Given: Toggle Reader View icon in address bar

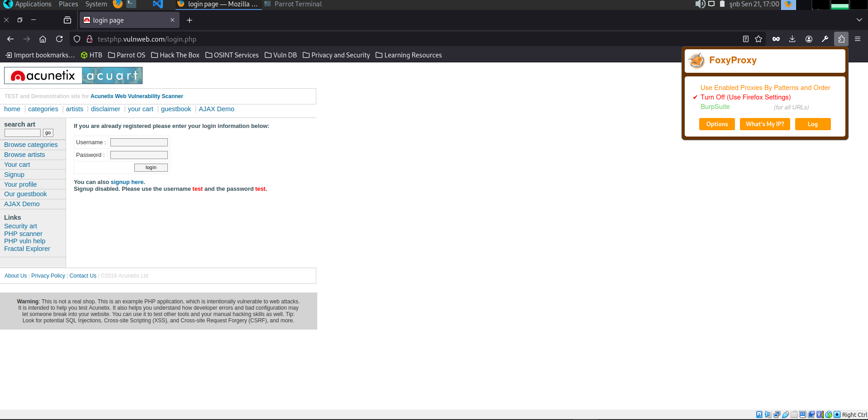Looking at the screenshot, I should [745, 39].
